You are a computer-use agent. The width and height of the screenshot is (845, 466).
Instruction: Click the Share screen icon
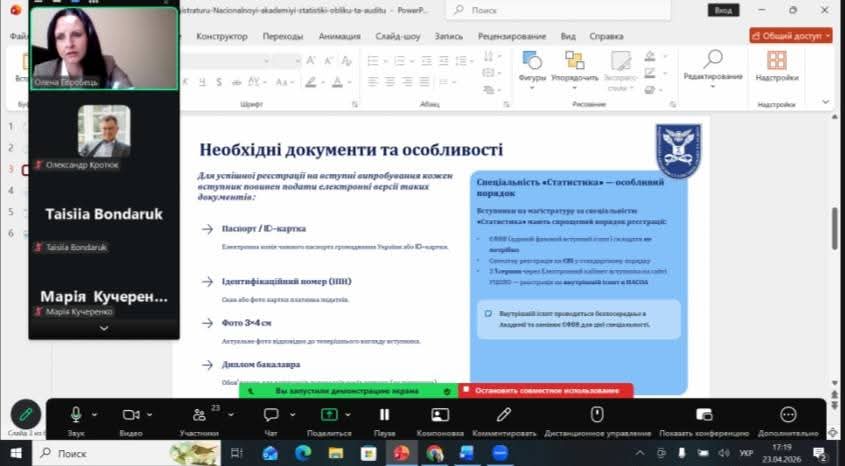click(x=329, y=414)
